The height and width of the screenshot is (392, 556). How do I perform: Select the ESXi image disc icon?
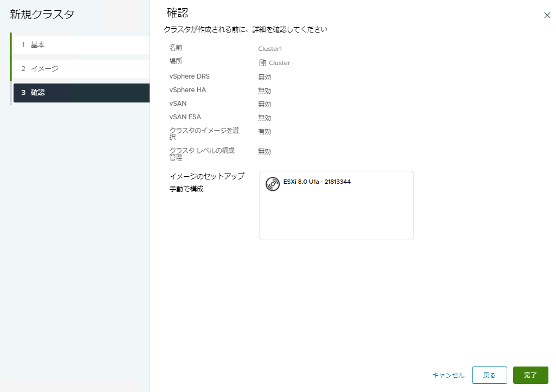272,184
